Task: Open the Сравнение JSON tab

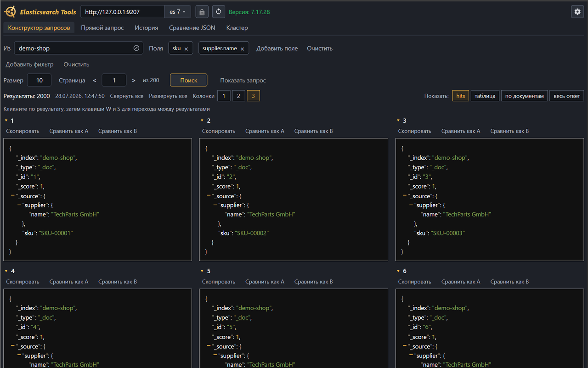Action: [192, 28]
